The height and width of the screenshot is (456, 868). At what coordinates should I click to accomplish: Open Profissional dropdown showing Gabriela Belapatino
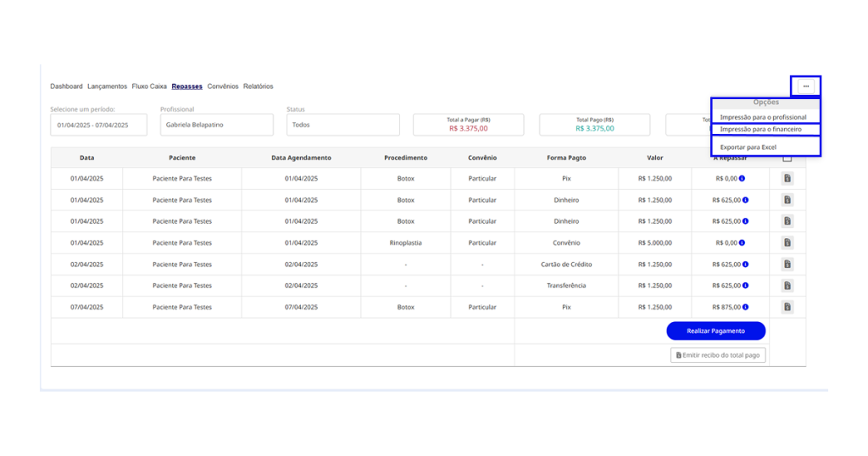[x=216, y=125]
